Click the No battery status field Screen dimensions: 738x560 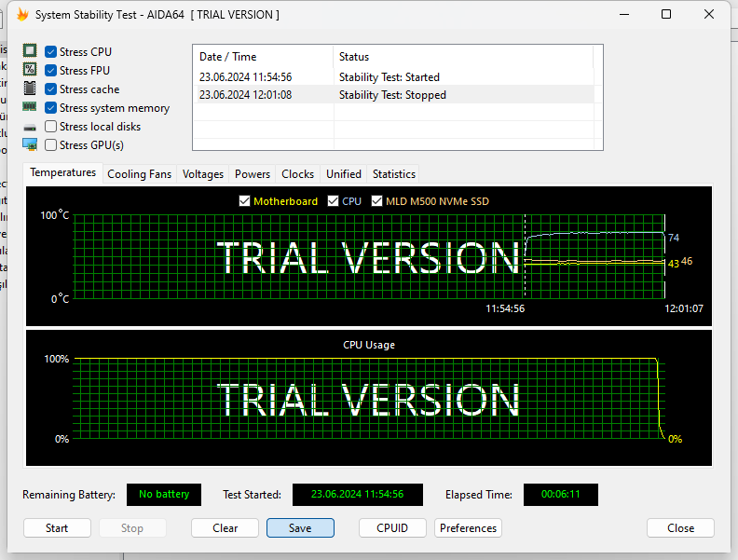tap(164, 495)
